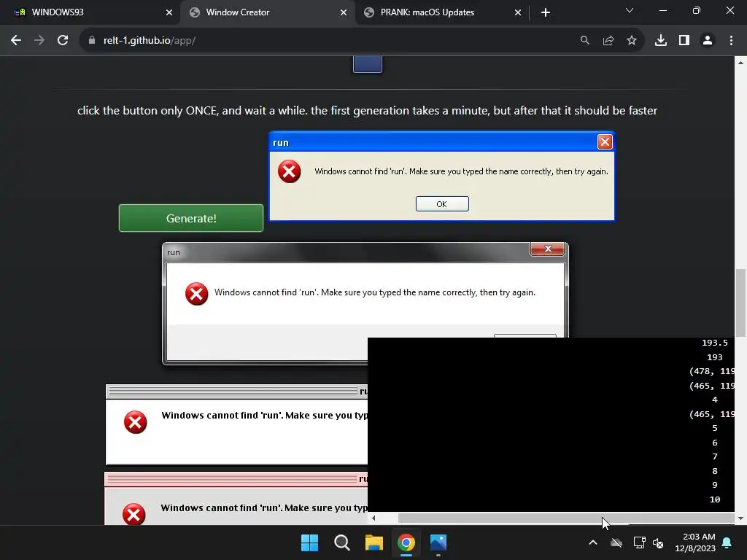Open taskbar Search
The height and width of the screenshot is (560, 747).
341,542
